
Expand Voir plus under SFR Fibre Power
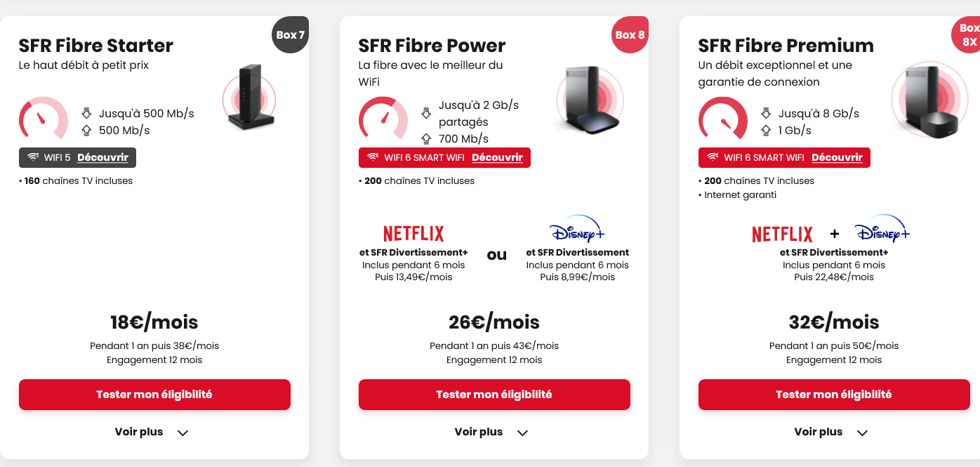pyautogui.click(x=491, y=432)
